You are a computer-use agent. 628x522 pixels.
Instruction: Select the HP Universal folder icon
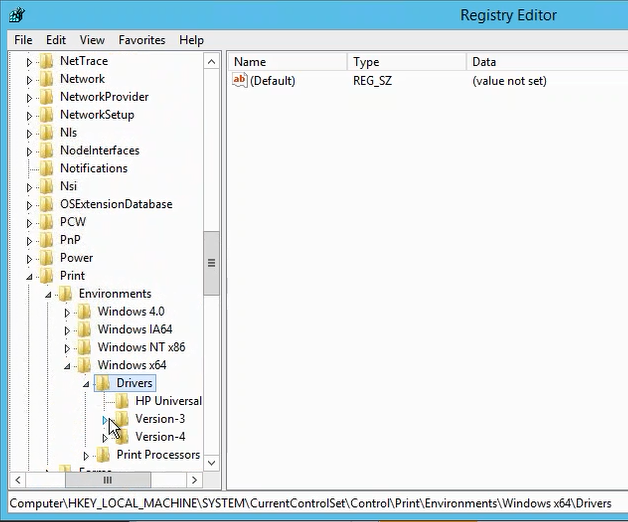click(x=122, y=401)
